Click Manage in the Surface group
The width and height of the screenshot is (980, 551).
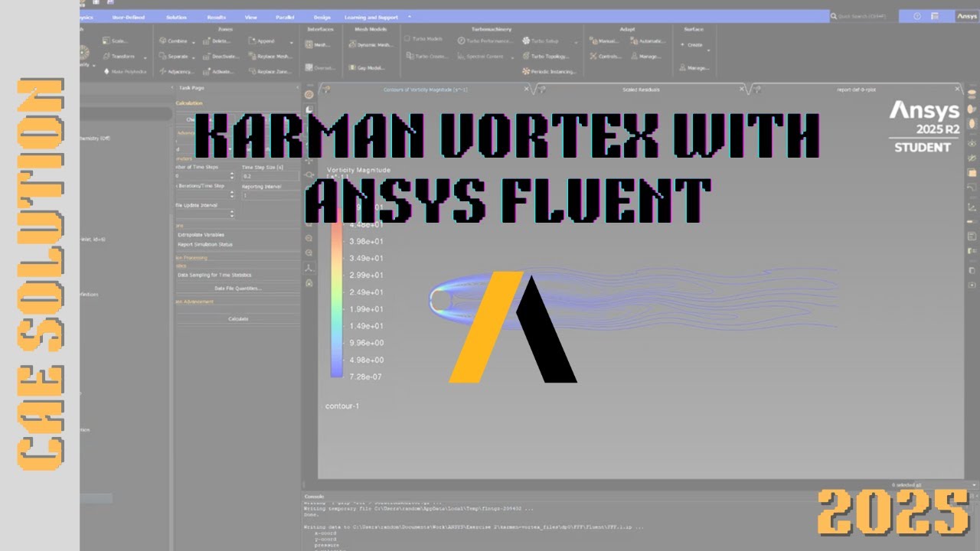tap(693, 67)
